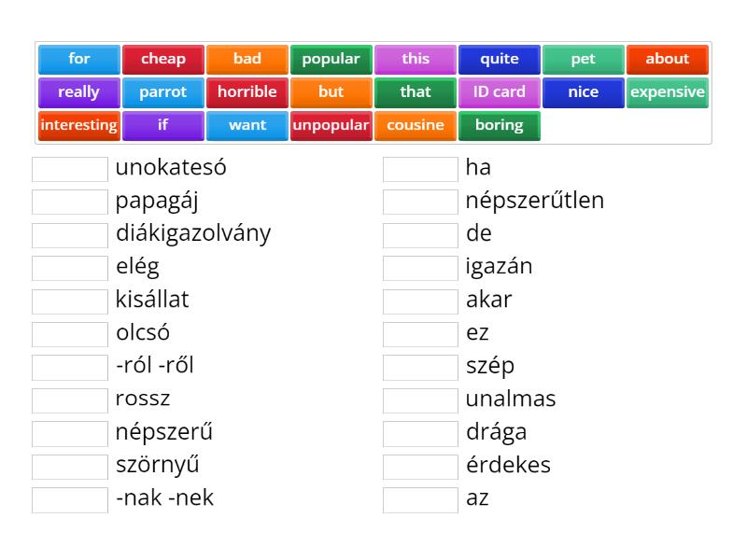Click the 'quite' word tile
This screenshot has width=747, height=560.
click(x=500, y=59)
